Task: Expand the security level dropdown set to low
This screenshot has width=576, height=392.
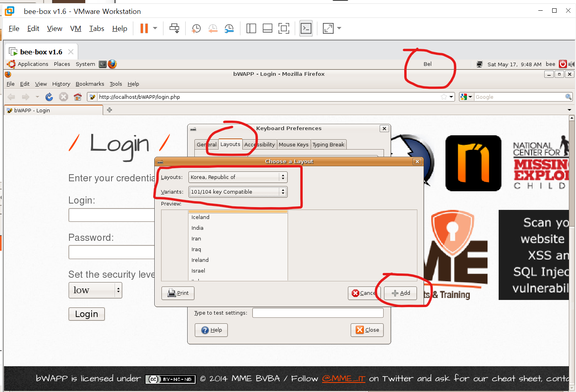Action: coord(95,290)
